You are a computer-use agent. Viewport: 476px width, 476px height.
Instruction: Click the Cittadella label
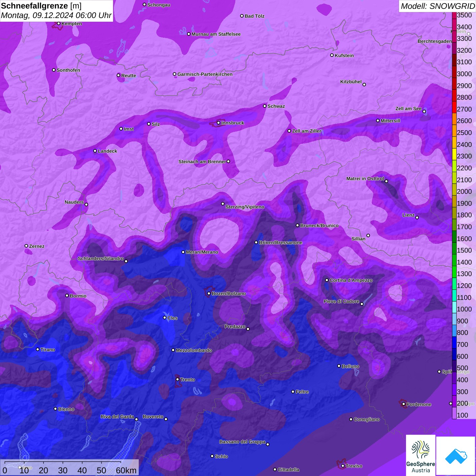(288, 470)
